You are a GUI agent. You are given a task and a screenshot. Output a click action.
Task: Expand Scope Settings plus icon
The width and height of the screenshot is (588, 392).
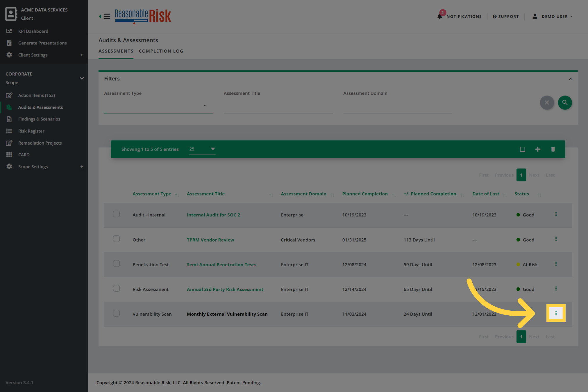click(x=82, y=167)
